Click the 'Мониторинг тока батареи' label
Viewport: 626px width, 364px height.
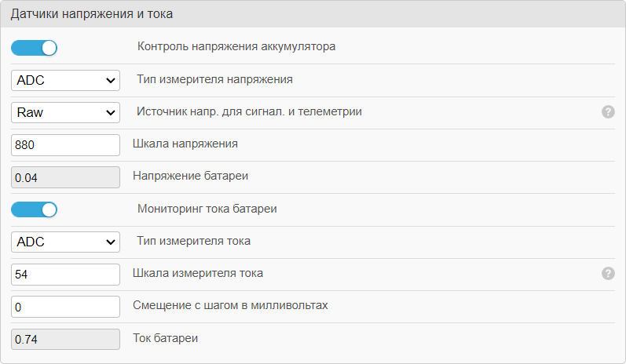tap(207, 209)
